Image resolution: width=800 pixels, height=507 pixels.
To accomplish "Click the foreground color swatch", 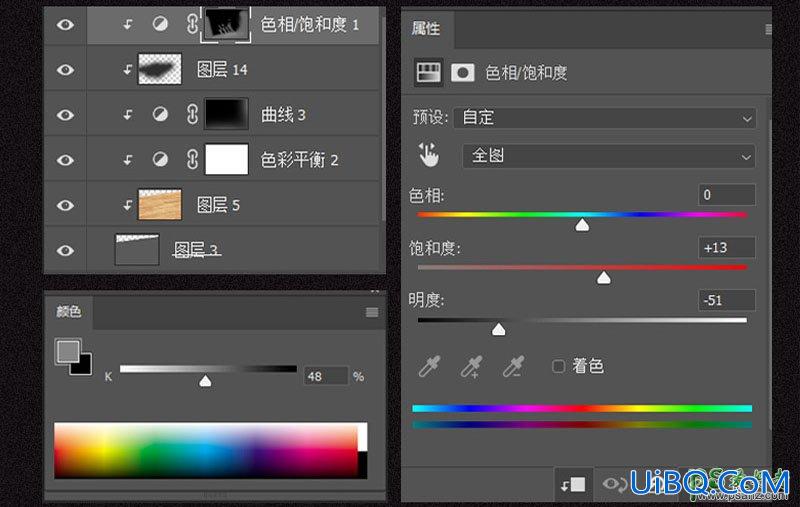I will pyautogui.click(x=68, y=351).
